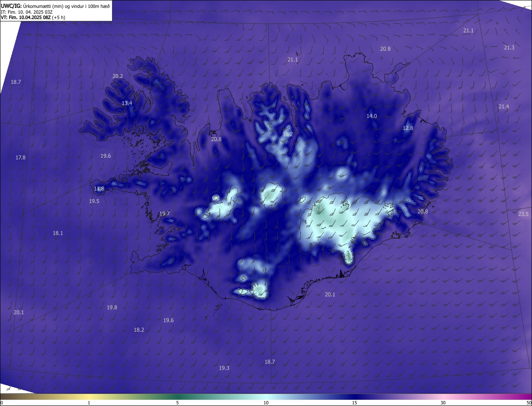Select the 'IT: Fim. 10. 04. 2025 03Z' line

27,12
